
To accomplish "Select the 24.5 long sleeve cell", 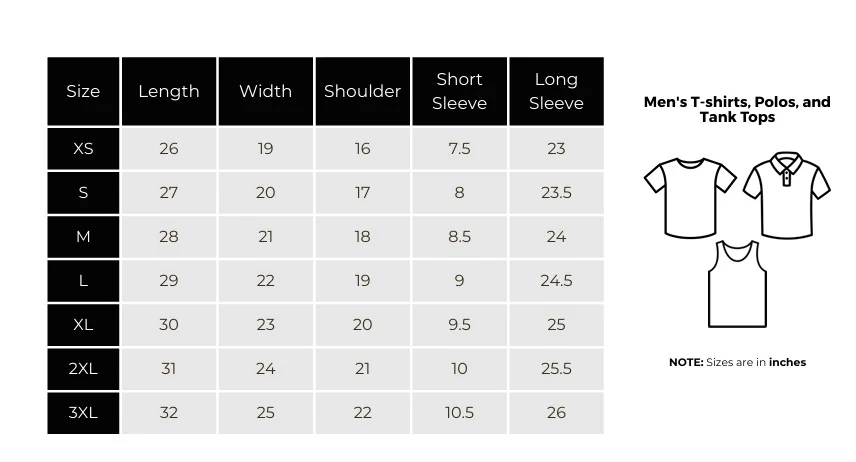I will tap(556, 280).
